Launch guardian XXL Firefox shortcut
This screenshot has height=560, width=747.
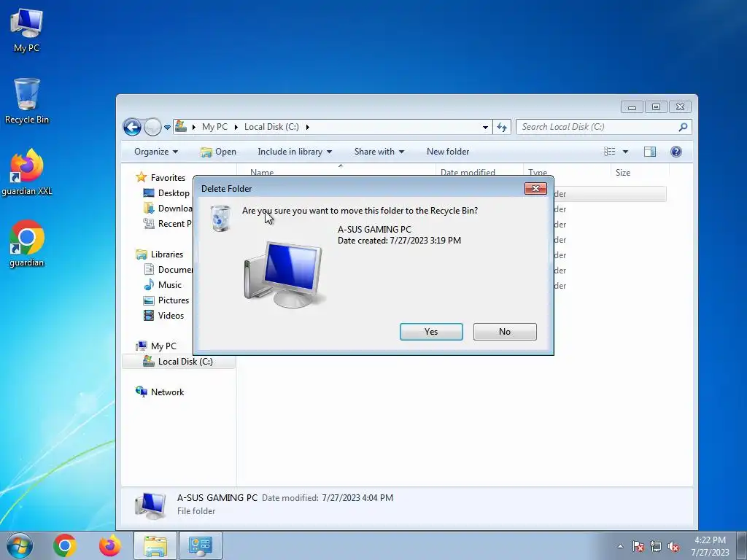click(27, 172)
